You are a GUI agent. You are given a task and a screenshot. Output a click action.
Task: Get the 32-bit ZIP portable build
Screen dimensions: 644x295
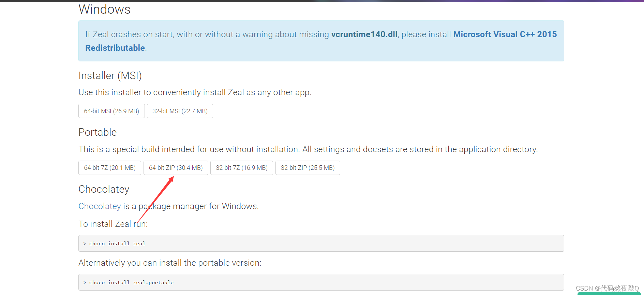tap(308, 168)
